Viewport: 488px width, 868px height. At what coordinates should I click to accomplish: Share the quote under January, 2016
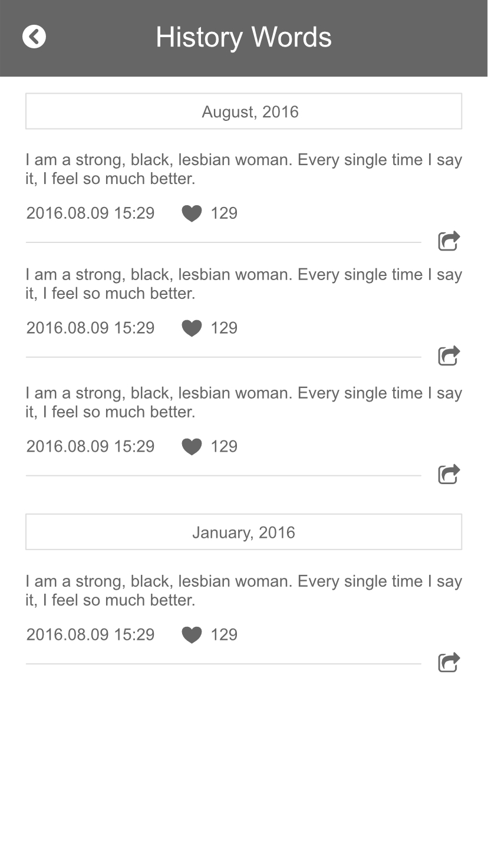(449, 663)
